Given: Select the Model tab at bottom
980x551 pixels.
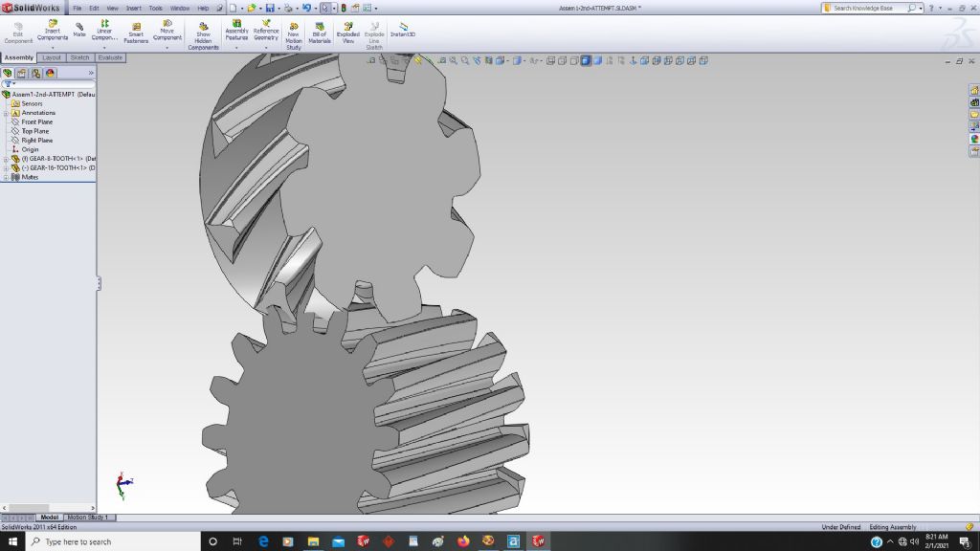Looking at the screenshot, I should [x=50, y=518].
